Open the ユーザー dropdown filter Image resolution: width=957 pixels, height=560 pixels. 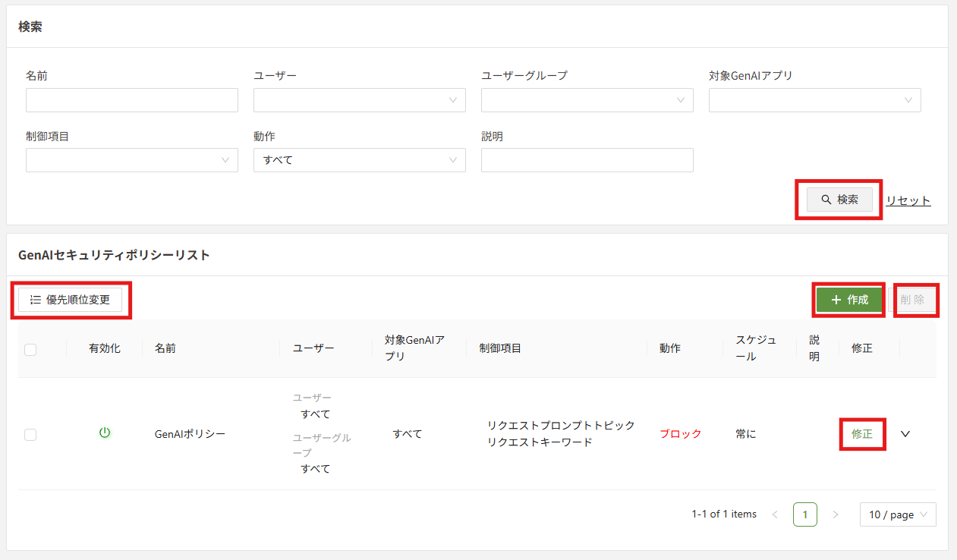point(359,100)
